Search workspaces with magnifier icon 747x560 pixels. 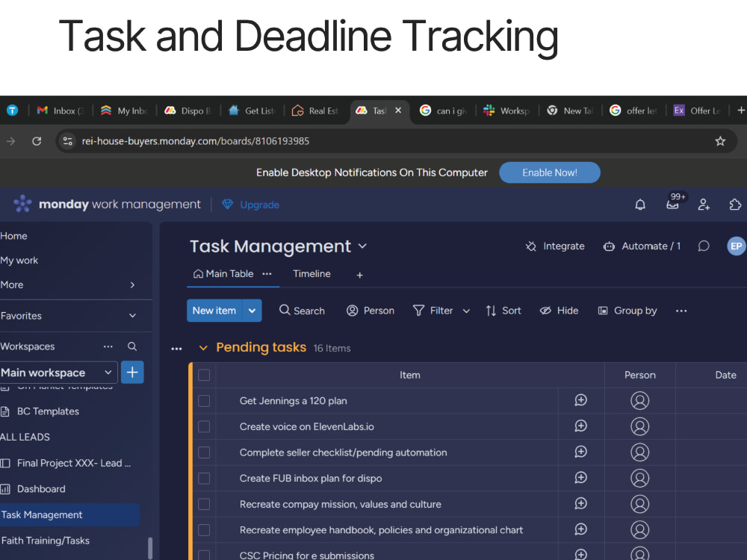pos(132,346)
